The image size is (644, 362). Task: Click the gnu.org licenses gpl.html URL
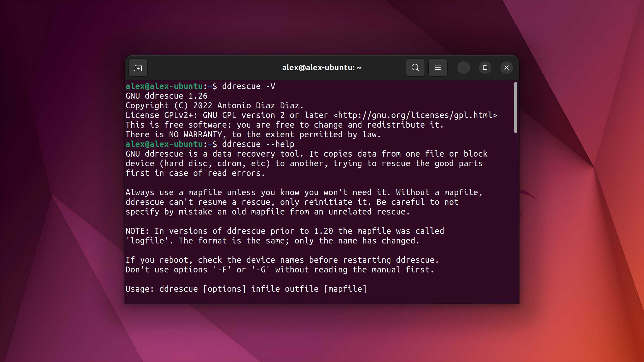click(415, 115)
